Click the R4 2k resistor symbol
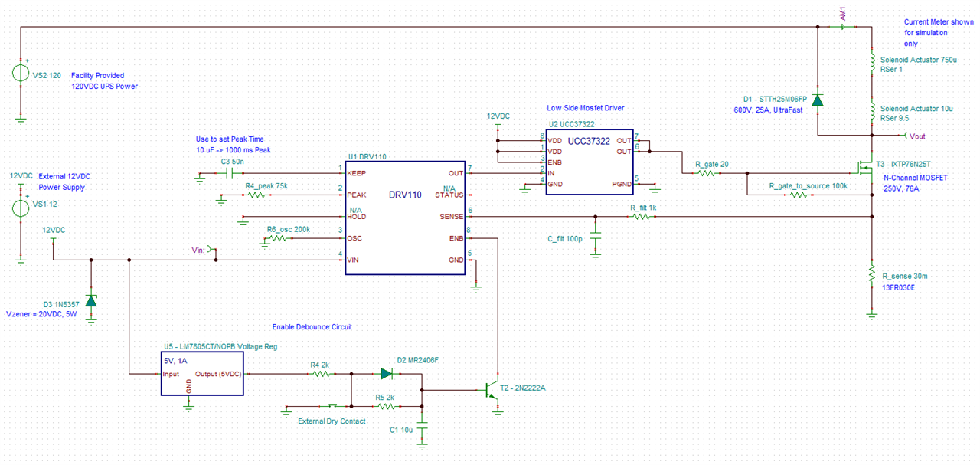 (322, 374)
